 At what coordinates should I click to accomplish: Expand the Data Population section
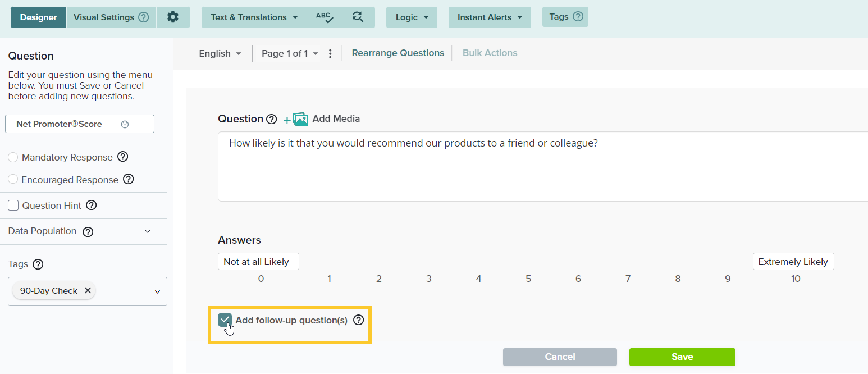[148, 231]
